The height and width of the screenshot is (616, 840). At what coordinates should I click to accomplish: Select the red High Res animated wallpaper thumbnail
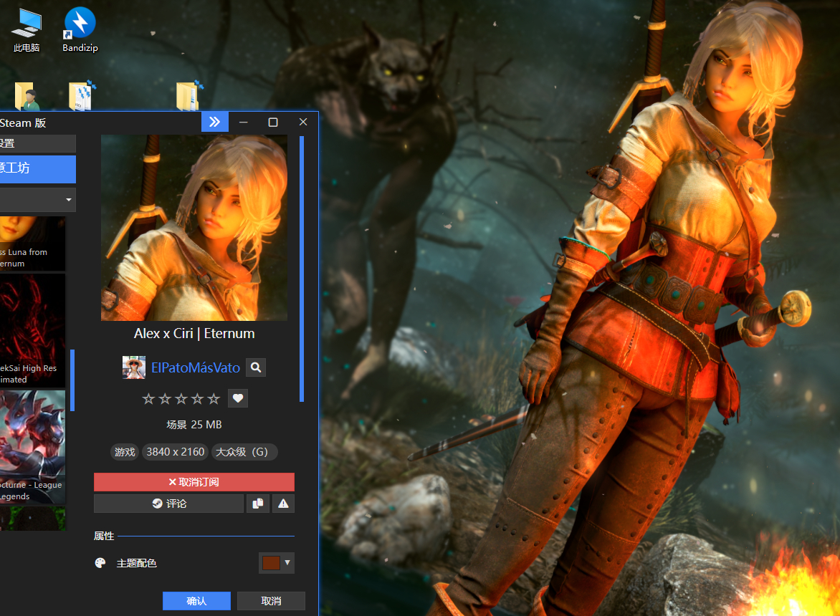pos(33,330)
